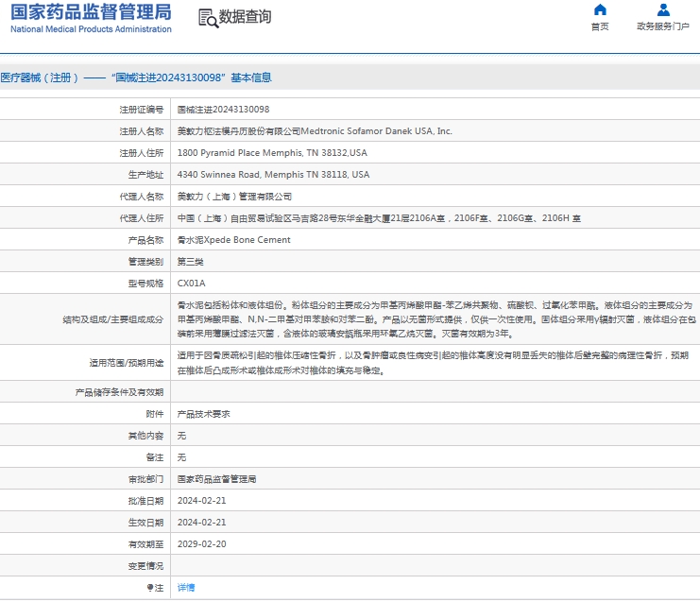The width and height of the screenshot is (700, 602).
Task: Click management category value 第三类
Action: 190,262
